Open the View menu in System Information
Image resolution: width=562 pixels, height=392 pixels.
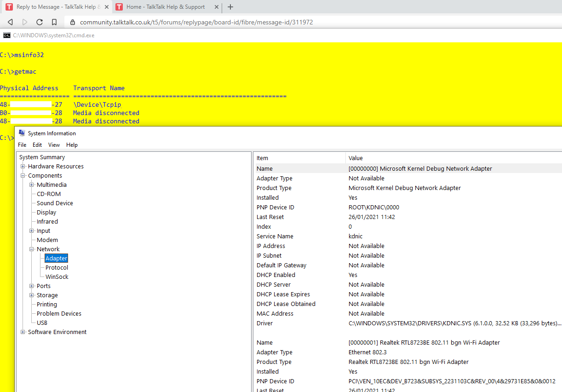54,144
